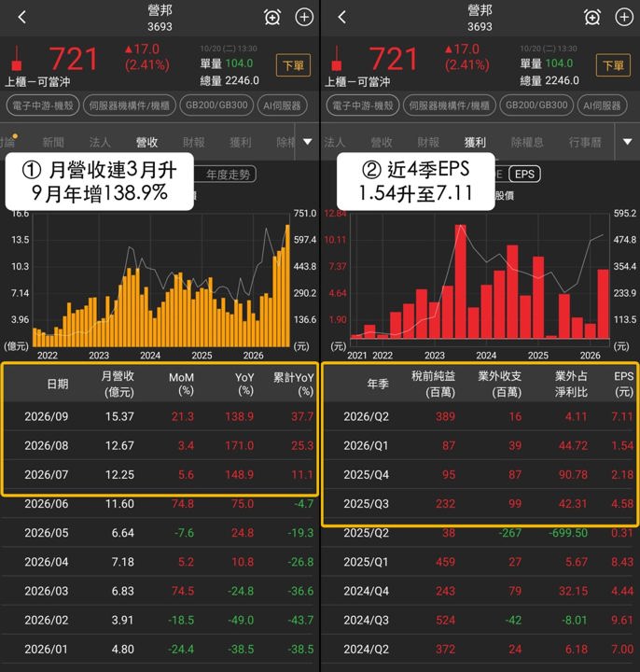Tap the back arrow in right panel

click(341, 17)
